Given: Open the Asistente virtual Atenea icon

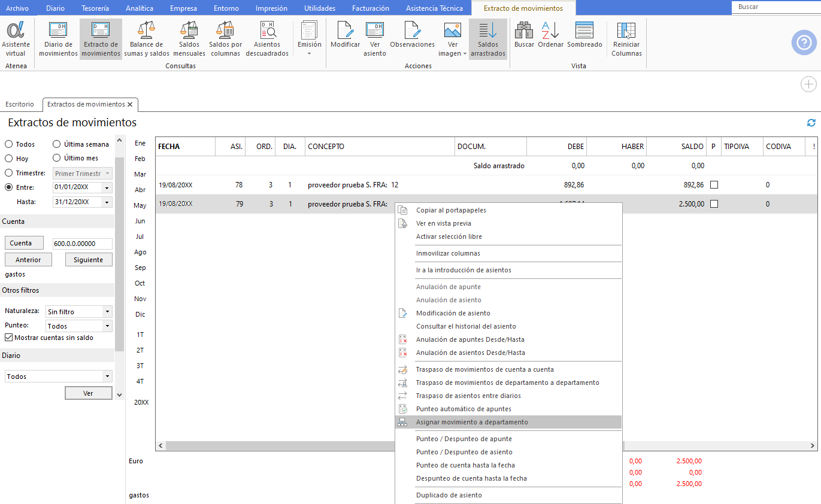Looking at the screenshot, I should [16, 40].
